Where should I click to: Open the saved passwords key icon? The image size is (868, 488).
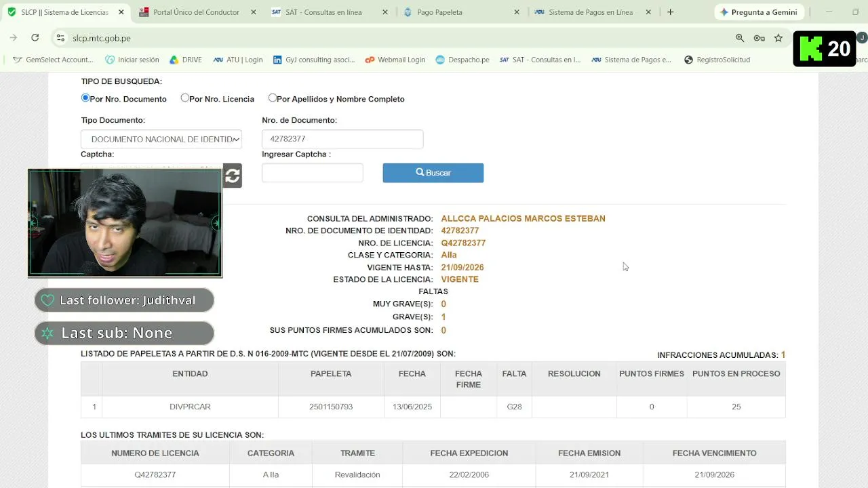(759, 38)
